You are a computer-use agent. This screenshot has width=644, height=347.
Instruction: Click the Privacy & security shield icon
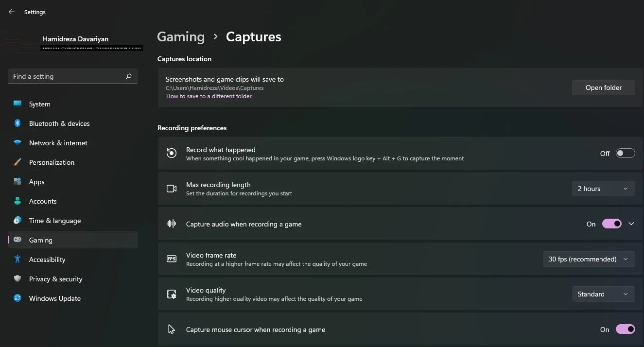point(17,279)
